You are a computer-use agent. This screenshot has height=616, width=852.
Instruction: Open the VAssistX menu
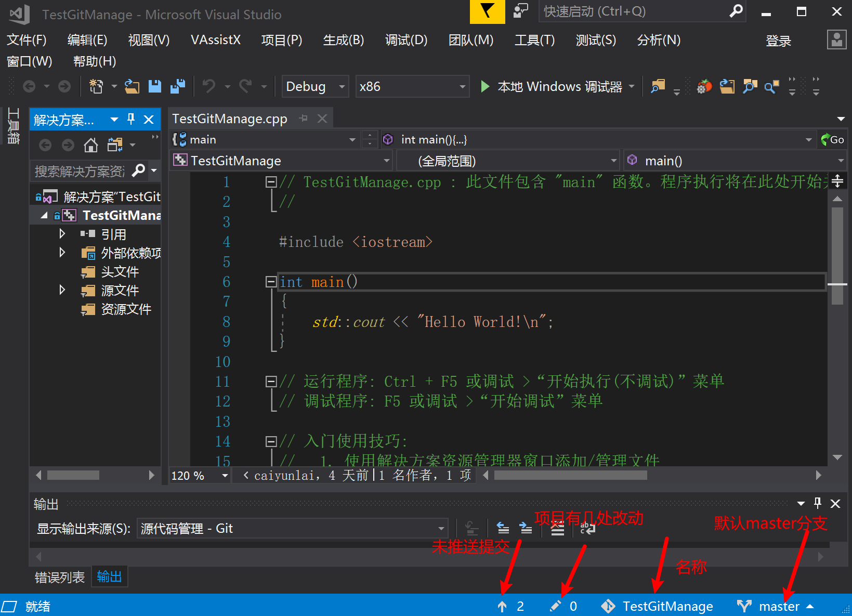tap(216, 40)
